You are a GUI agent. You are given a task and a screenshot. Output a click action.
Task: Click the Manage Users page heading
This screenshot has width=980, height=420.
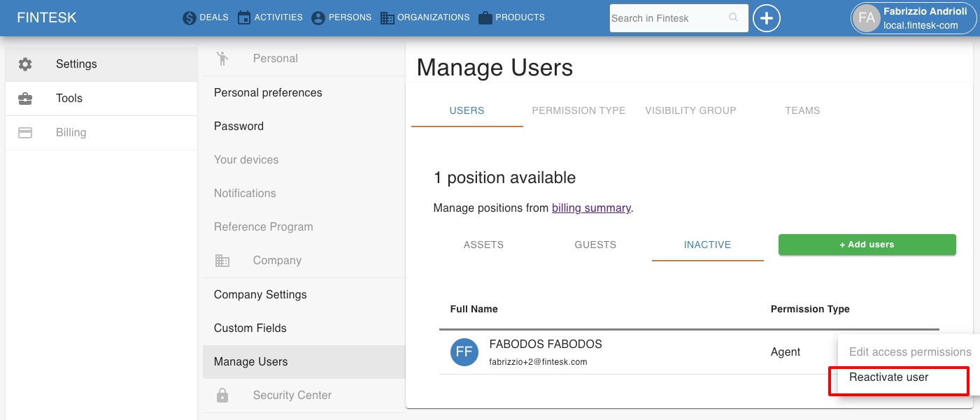pos(495,68)
